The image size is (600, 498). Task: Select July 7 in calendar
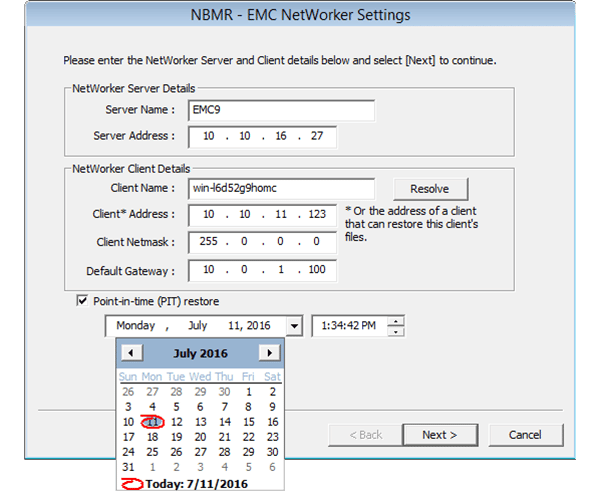point(225,407)
